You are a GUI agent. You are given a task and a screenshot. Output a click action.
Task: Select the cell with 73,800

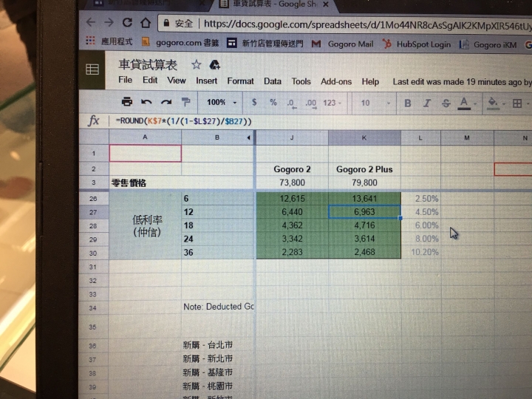(292, 183)
